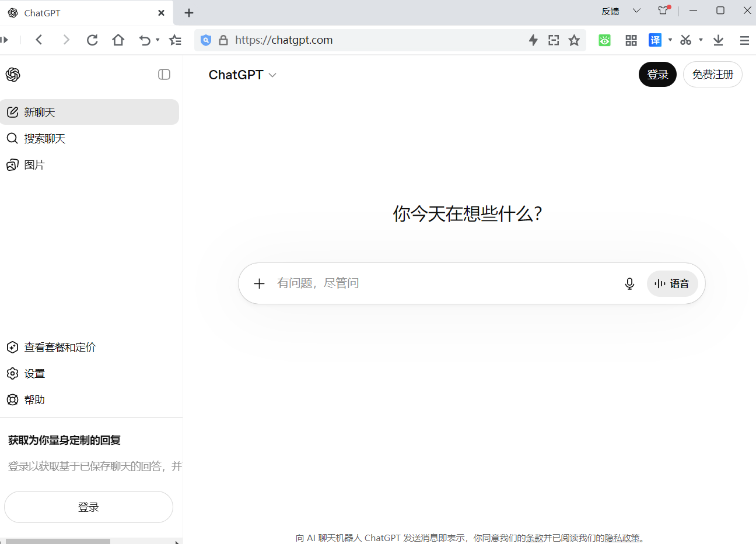Viewport: 756px width, 544px height.
Task: Toggle the browser side panel icon at far left
Action: click(x=5, y=40)
